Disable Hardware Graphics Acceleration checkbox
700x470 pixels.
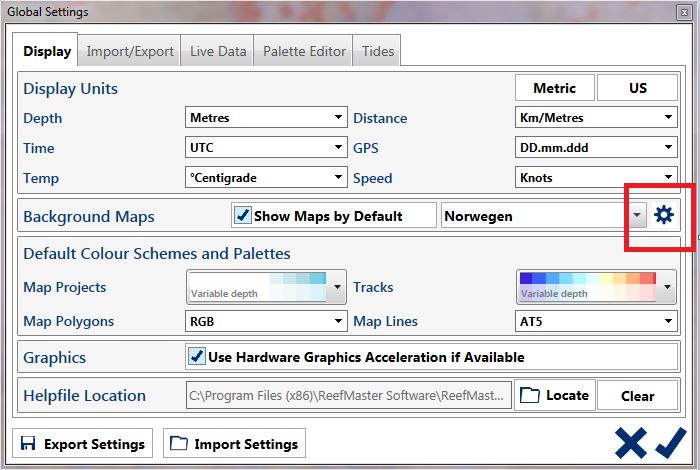pyautogui.click(x=197, y=357)
